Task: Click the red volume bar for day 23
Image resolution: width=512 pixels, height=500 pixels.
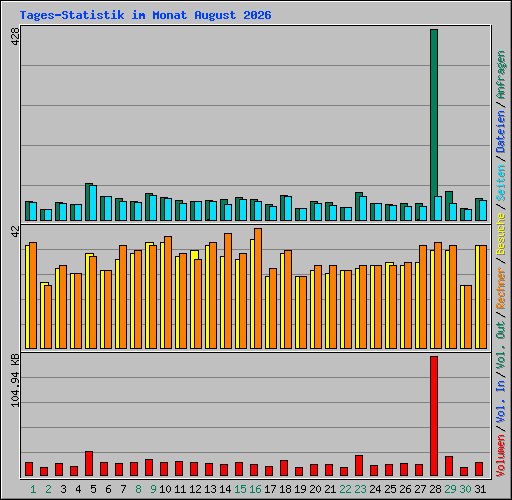Action: pyautogui.click(x=359, y=465)
